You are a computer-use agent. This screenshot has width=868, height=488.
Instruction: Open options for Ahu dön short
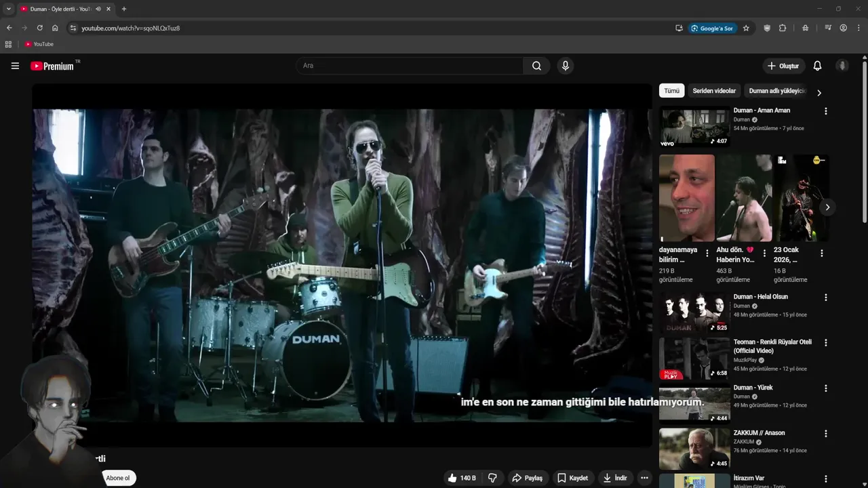coord(764,253)
